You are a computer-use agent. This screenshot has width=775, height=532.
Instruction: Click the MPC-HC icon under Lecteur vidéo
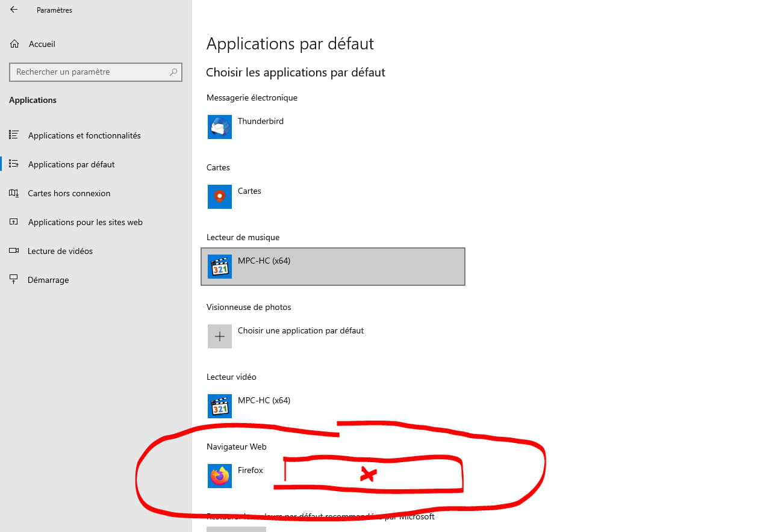point(220,406)
